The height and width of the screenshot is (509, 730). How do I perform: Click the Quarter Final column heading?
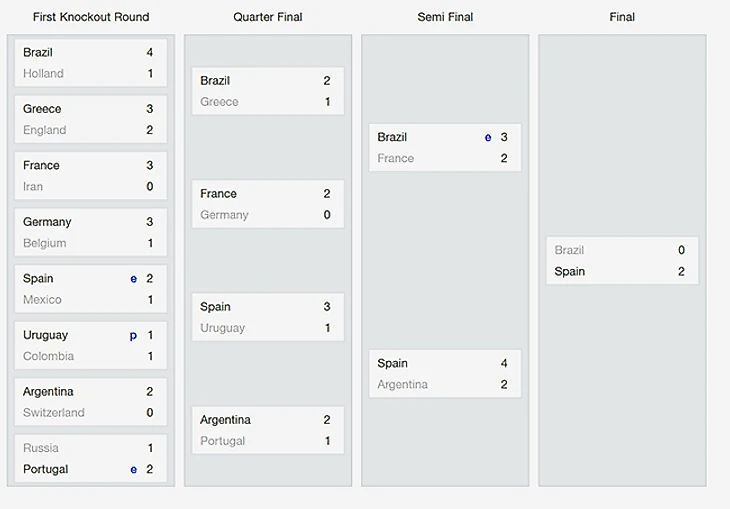[268, 17]
